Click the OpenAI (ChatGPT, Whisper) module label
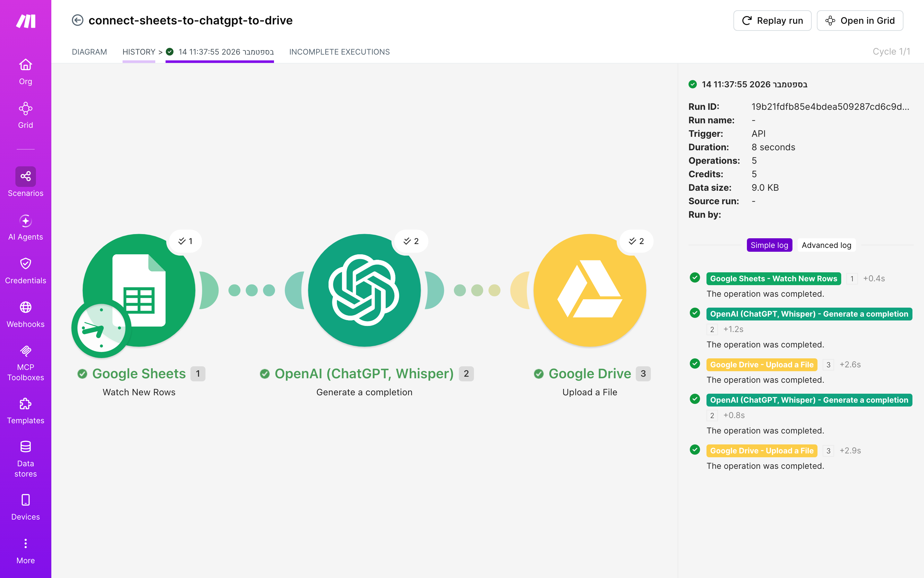 click(x=364, y=373)
